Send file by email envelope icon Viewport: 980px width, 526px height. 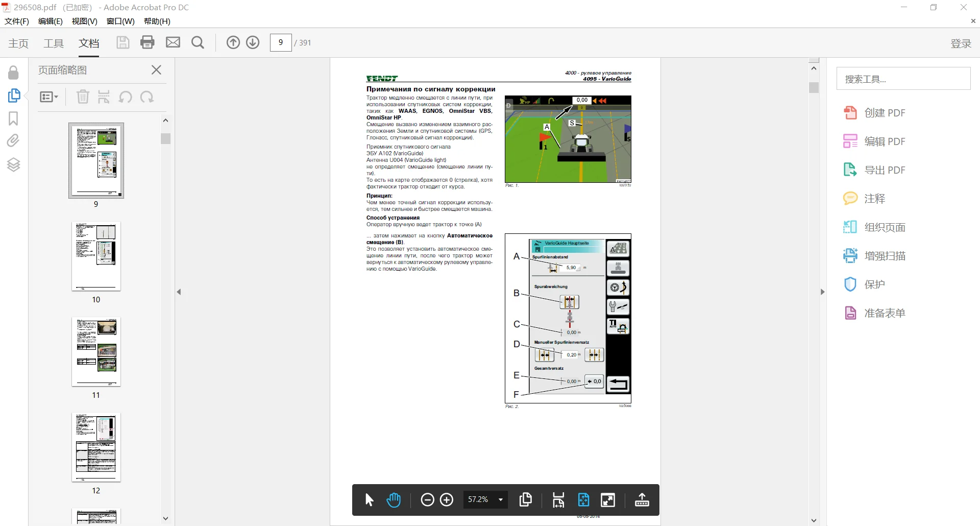(x=173, y=42)
